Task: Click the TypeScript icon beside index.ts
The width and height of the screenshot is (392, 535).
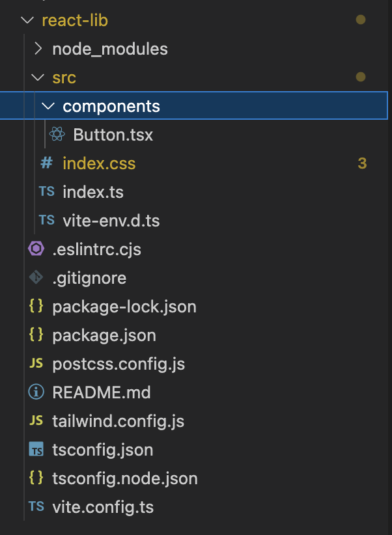Action: [x=46, y=191]
